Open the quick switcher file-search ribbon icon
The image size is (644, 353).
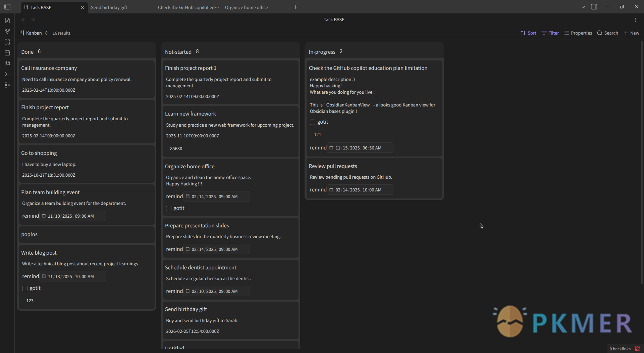[7, 20]
